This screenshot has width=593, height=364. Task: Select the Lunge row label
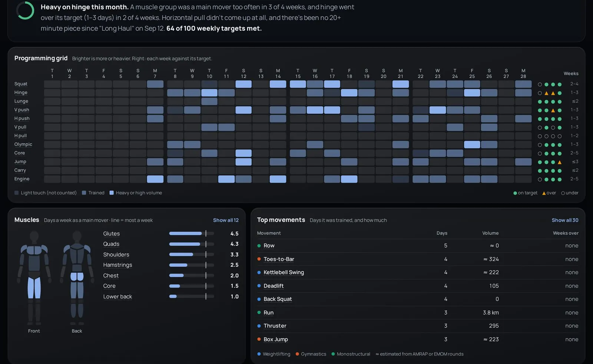(x=21, y=101)
